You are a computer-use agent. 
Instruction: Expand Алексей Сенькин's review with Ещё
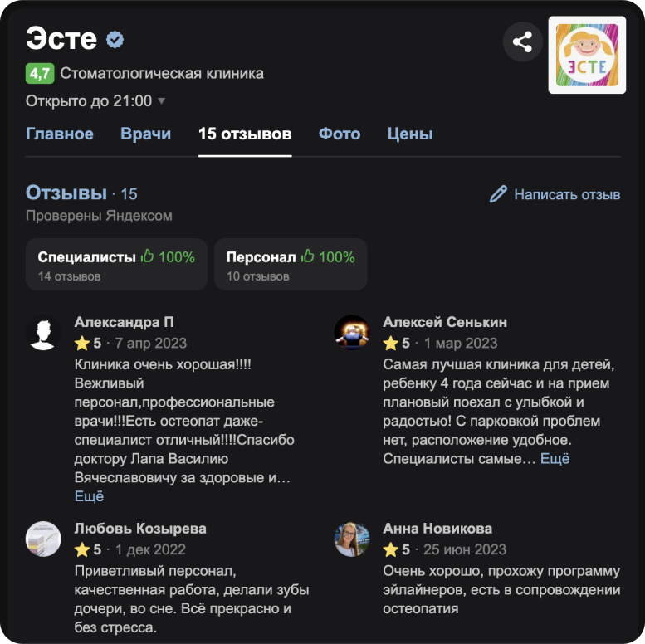pos(555,459)
